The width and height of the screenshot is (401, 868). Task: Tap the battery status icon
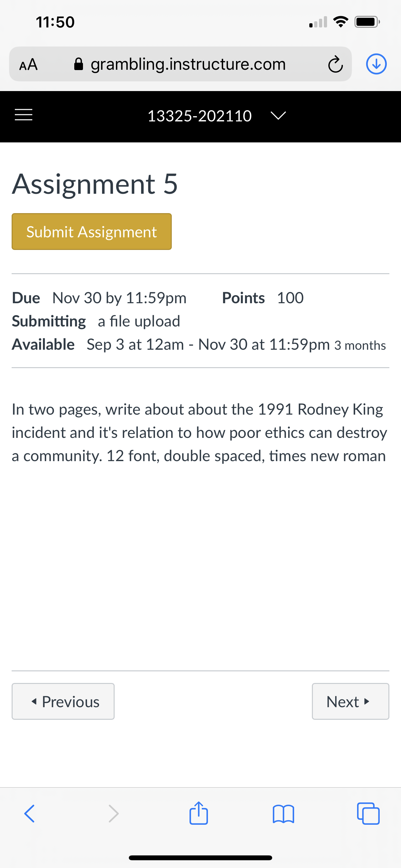367,22
